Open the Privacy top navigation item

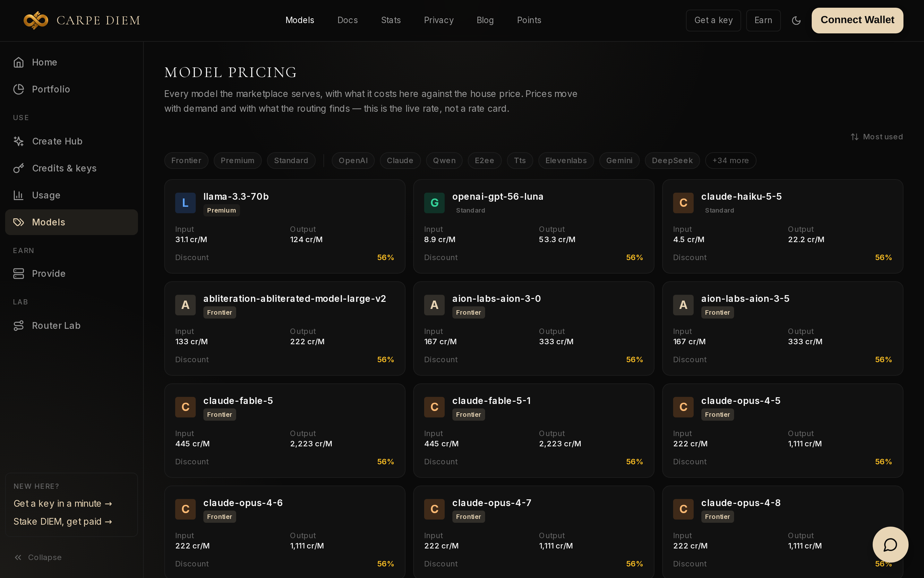point(439,20)
